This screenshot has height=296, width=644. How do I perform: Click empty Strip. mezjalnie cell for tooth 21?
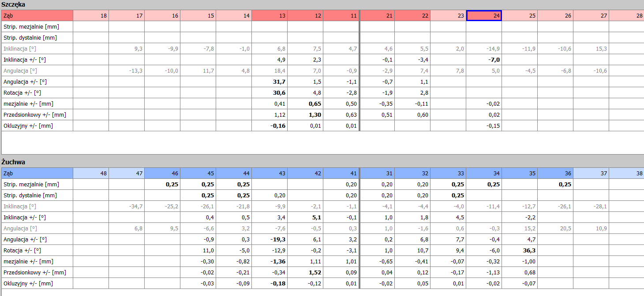[x=377, y=27]
